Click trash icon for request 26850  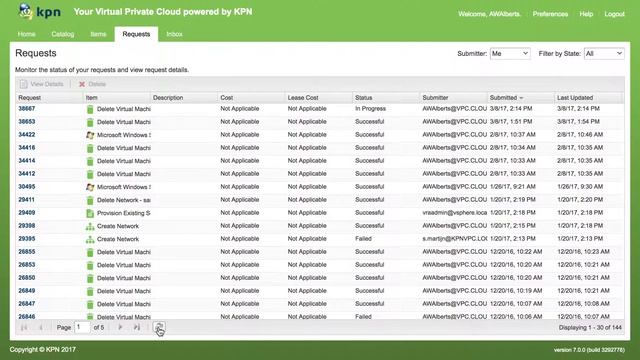90,278
